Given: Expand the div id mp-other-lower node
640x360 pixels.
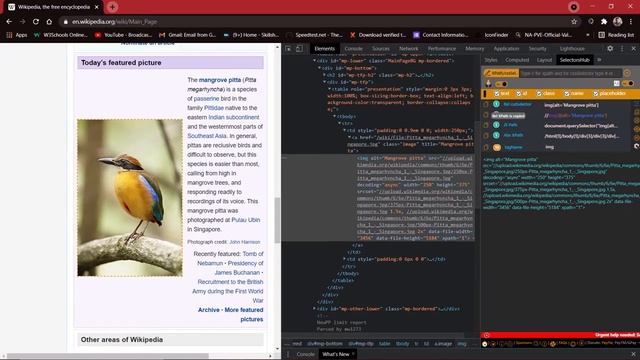Looking at the screenshot, I should coord(314,309).
